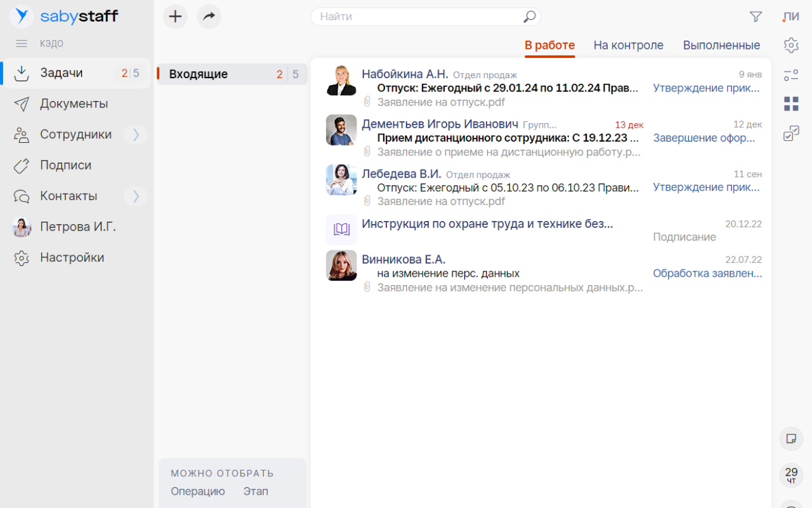Open the four-squares apps grid icon

(791, 104)
